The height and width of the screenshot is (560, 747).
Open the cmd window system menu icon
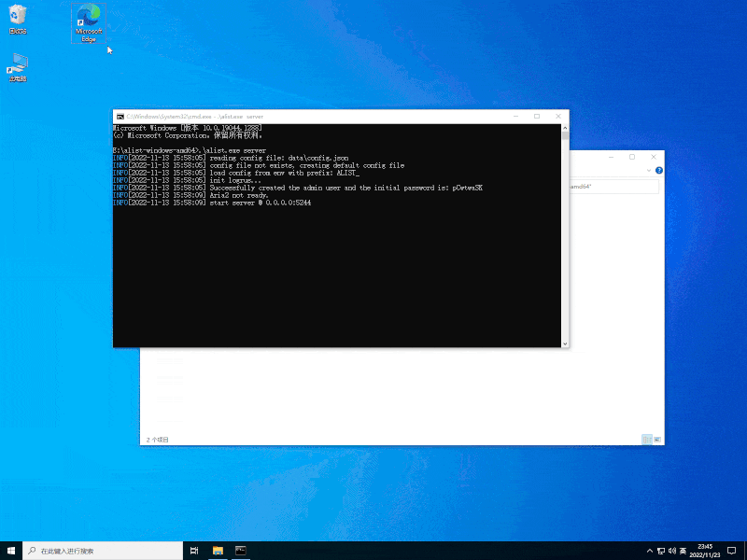click(120, 117)
